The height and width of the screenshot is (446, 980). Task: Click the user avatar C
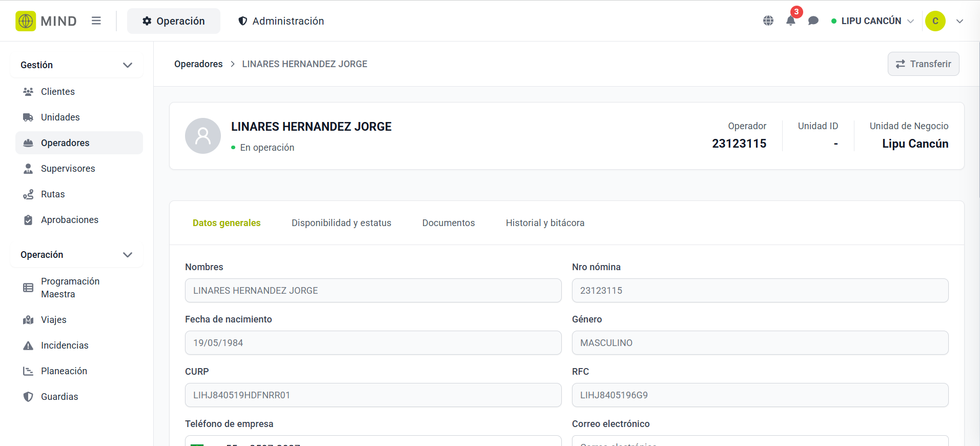[935, 21]
